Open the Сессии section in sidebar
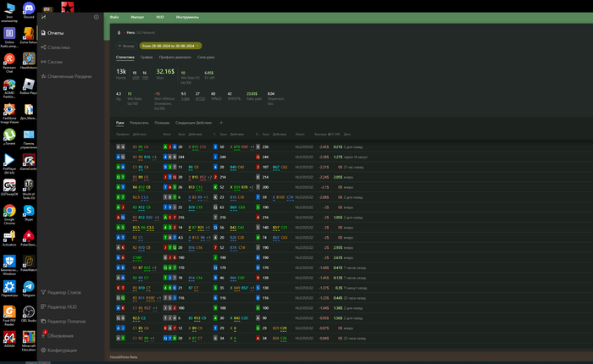 52,62
